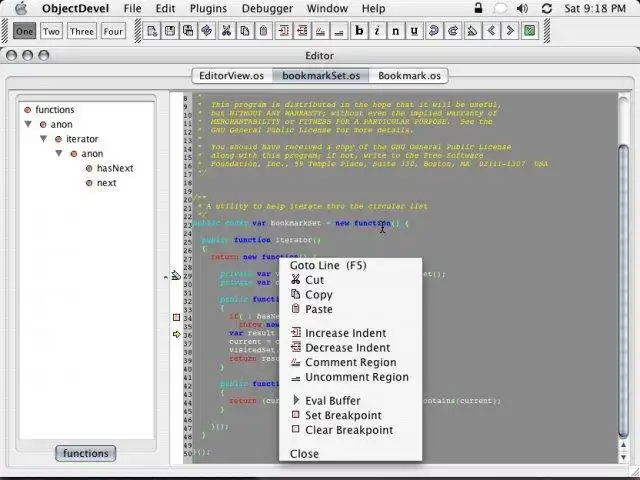
Task: Open the Plugins menu
Action: pos(208,8)
